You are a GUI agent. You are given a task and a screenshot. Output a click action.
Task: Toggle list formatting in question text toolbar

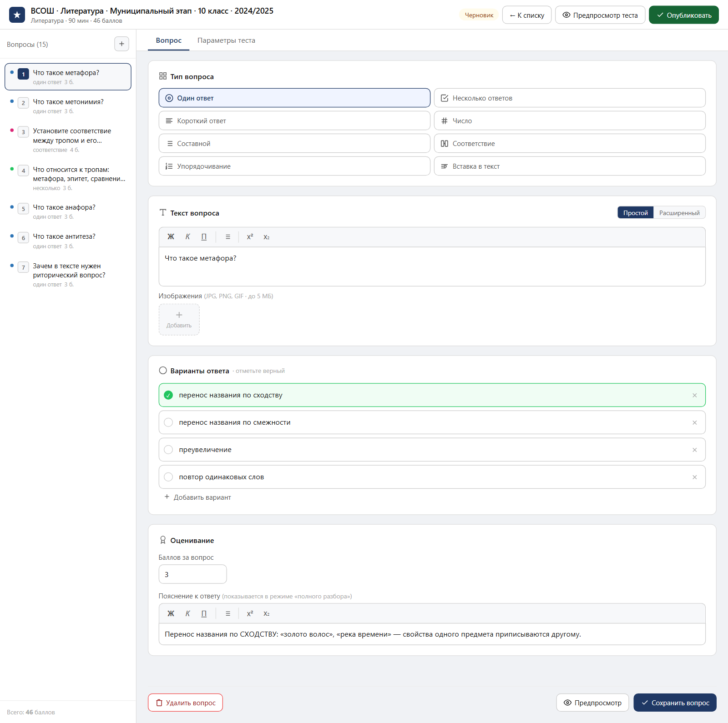click(x=228, y=237)
